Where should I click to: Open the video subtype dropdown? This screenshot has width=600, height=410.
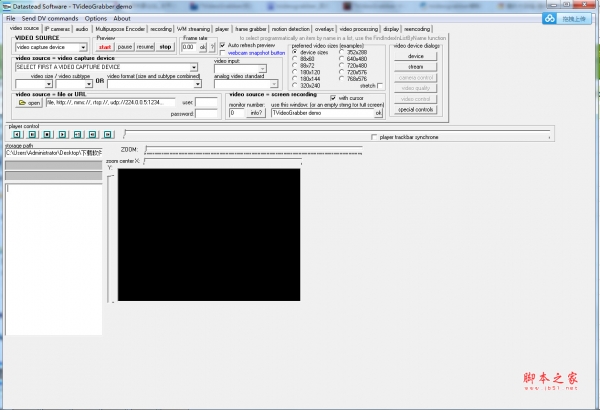coord(89,84)
